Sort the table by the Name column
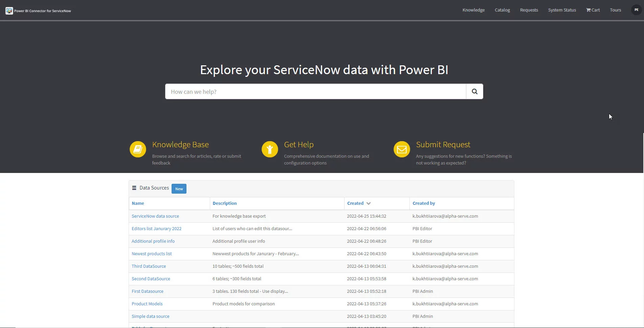Screen dimensions: 644x328 [x=138, y=203]
